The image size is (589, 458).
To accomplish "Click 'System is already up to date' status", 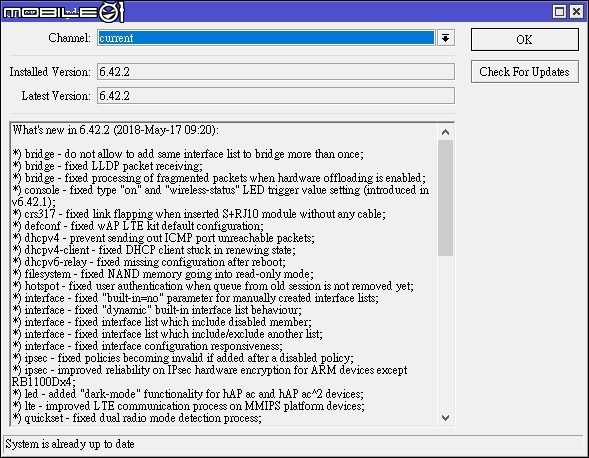I will (x=70, y=444).
